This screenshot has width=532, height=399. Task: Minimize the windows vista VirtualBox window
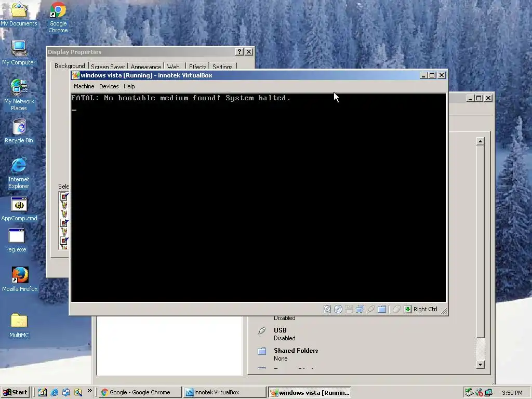coord(423,75)
